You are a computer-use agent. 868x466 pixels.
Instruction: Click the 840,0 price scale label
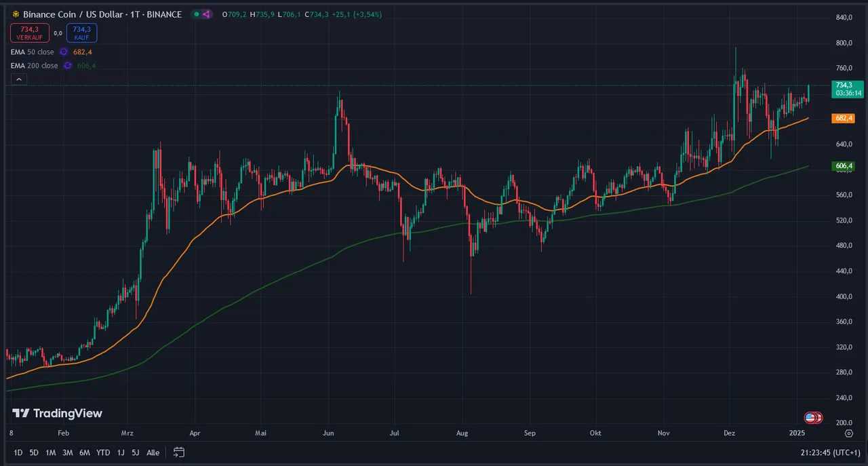[844, 18]
